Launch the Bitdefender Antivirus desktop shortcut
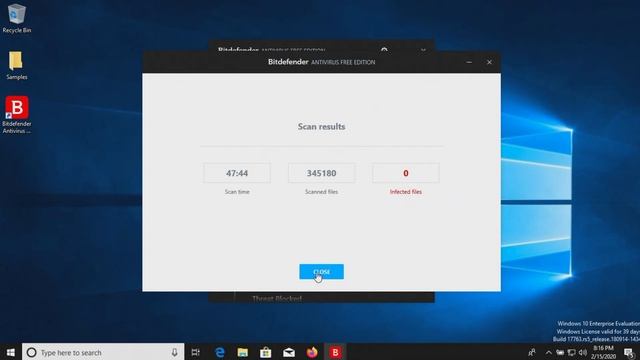The image size is (640, 360). 17,115
